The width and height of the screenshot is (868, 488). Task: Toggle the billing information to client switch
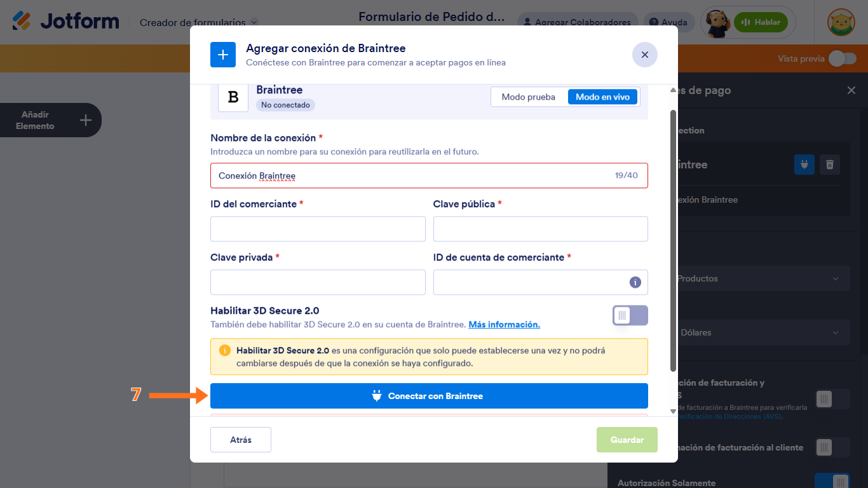coord(832,447)
